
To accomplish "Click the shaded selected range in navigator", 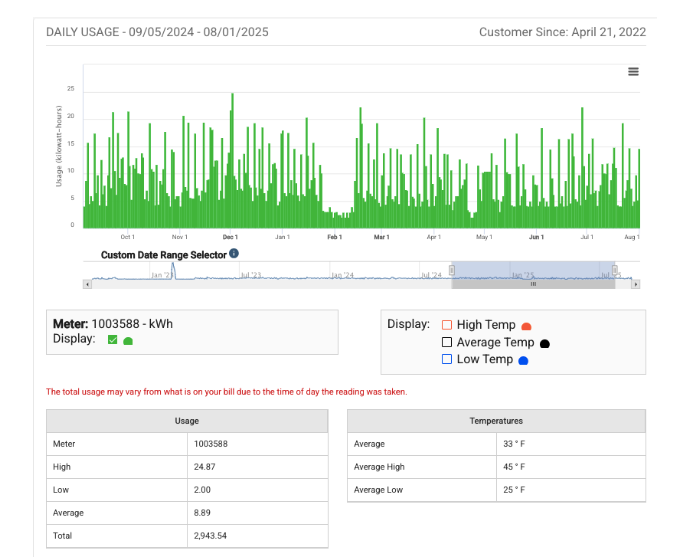I will [533, 271].
